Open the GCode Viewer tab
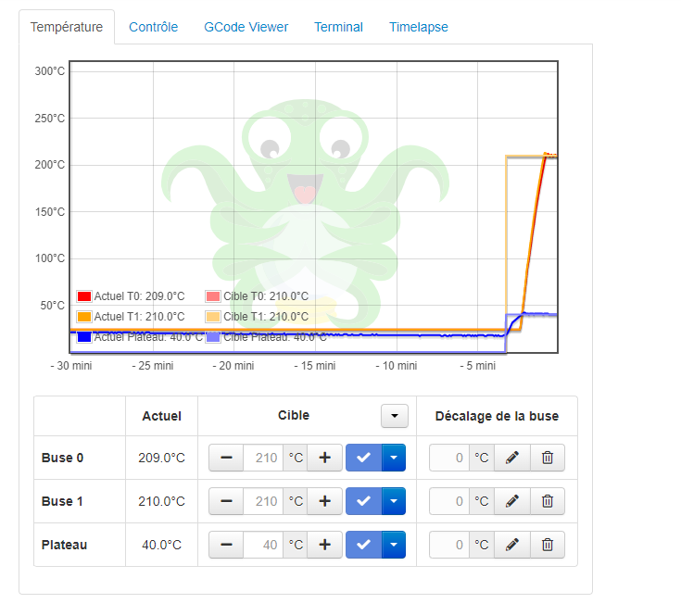 click(x=246, y=27)
